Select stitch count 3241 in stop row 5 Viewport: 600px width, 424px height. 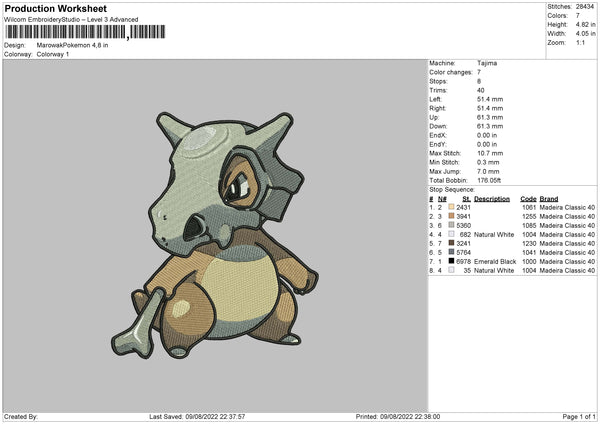click(463, 243)
